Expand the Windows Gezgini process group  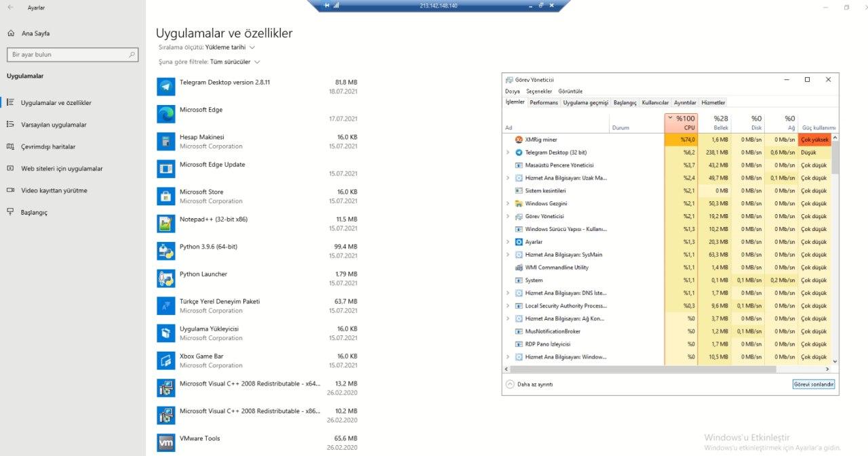click(508, 203)
